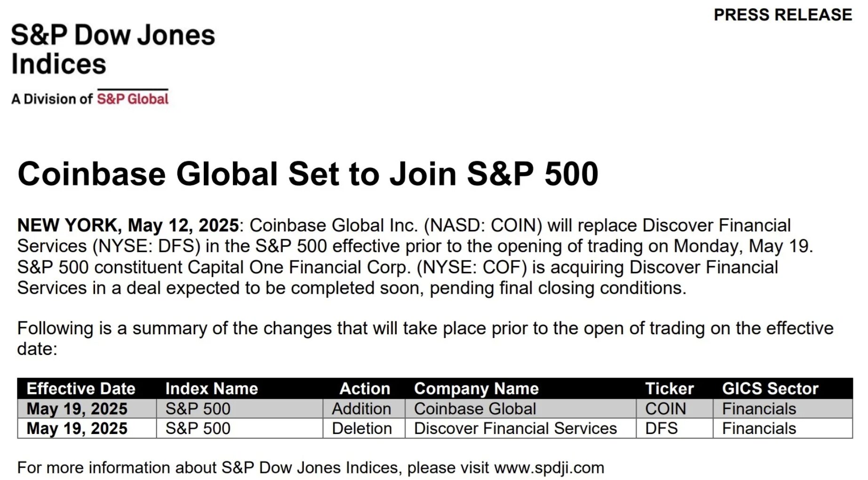Click the Deletion action cell

coord(364,429)
